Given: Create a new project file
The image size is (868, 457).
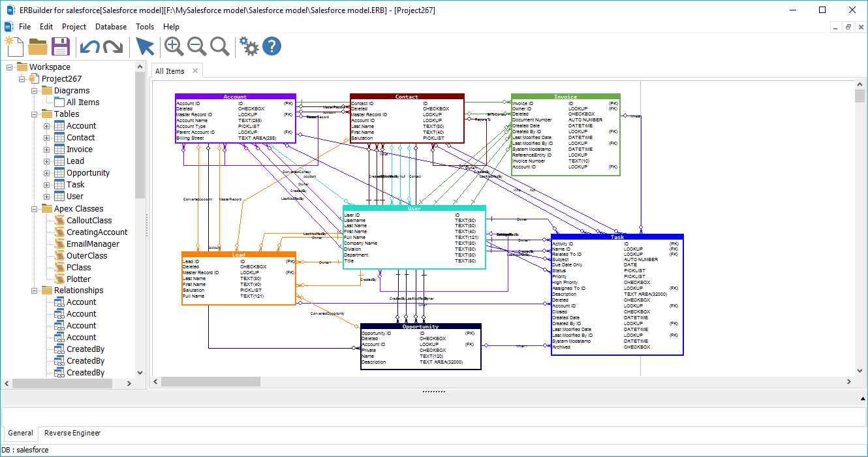Looking at the screenshot, I should tap(14, 46).
